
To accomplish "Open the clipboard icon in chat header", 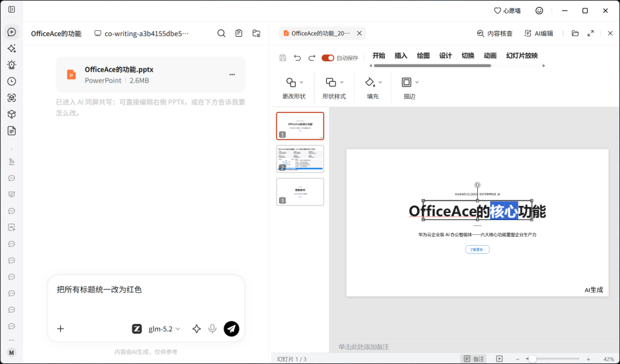I will tap(239, 34).
